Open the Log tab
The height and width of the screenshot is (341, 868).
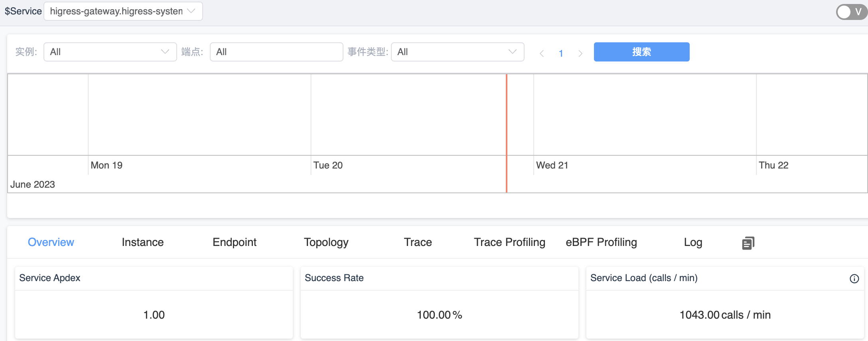[693, 242]
